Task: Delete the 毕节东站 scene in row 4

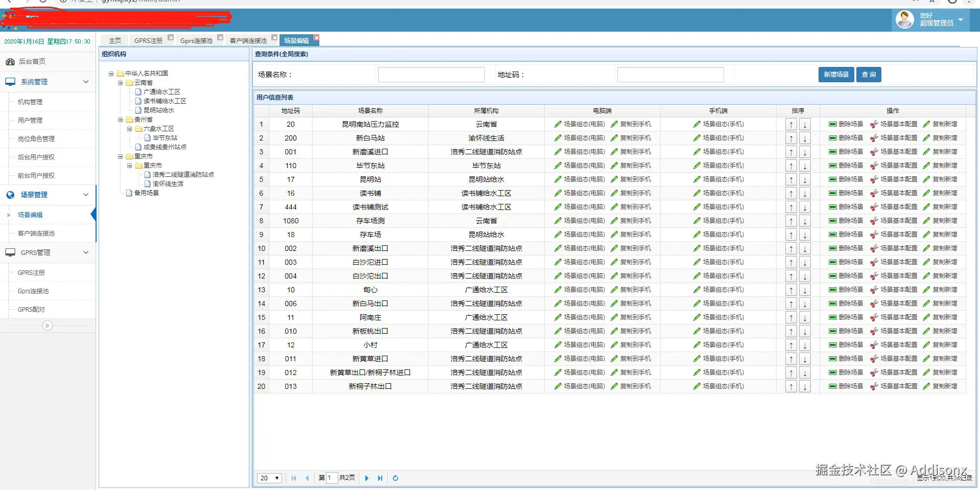Action: pyautogui.click(x=846, y=166)
